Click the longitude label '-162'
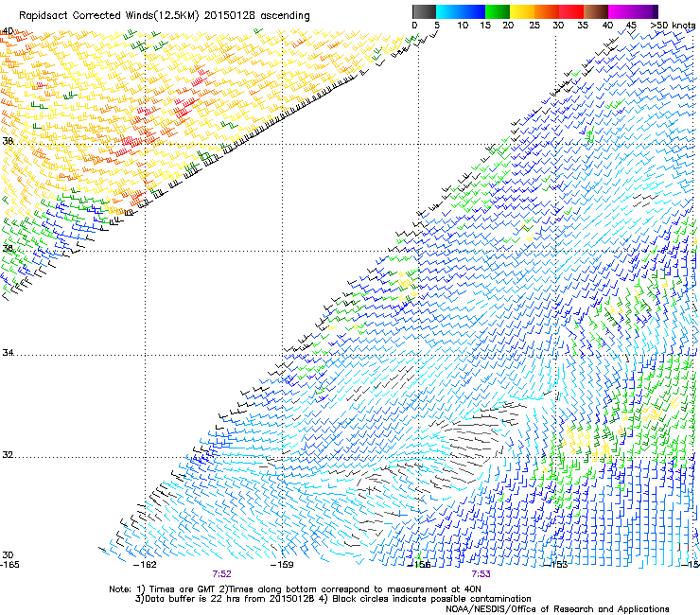Image resolution: width=700 pixels, height=615 pixels. click(145, 565)
